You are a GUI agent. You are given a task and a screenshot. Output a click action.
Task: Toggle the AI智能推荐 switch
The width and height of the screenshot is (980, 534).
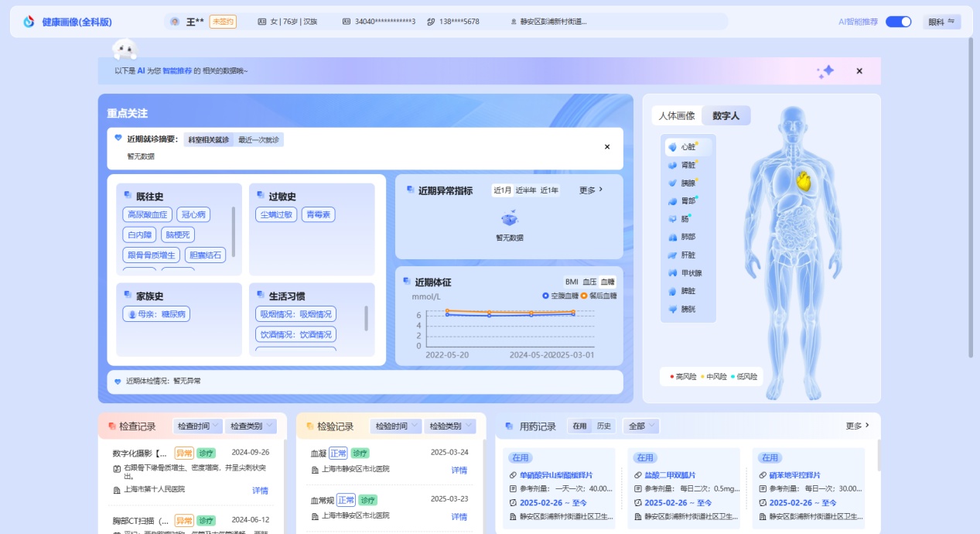pos(898,22)
